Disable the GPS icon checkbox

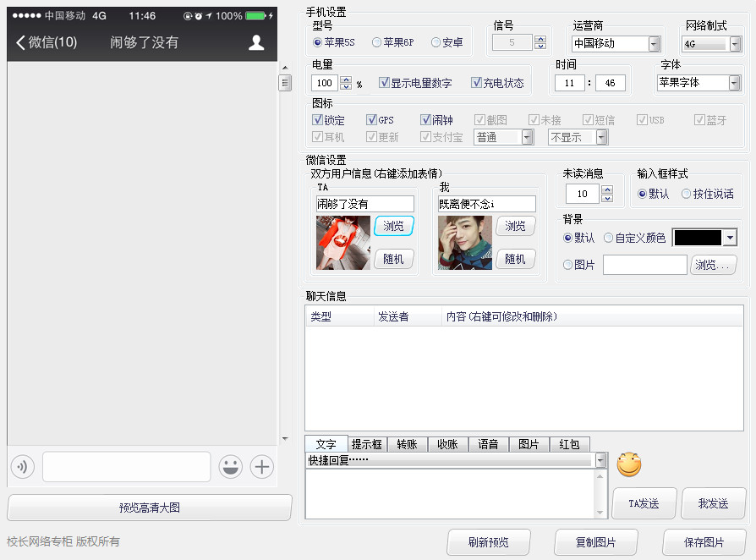pos(371,120)
